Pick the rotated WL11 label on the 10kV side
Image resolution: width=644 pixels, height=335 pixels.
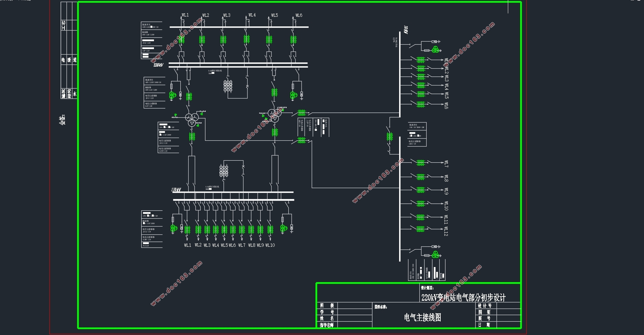(446, 219)
